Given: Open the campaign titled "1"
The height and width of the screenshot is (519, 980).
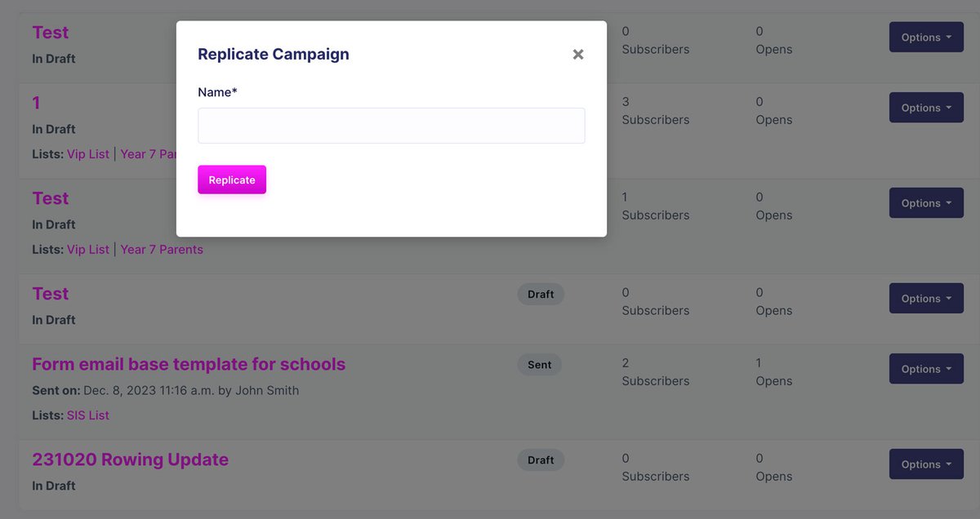Looking at the screenshot, I should coord(36,103).
